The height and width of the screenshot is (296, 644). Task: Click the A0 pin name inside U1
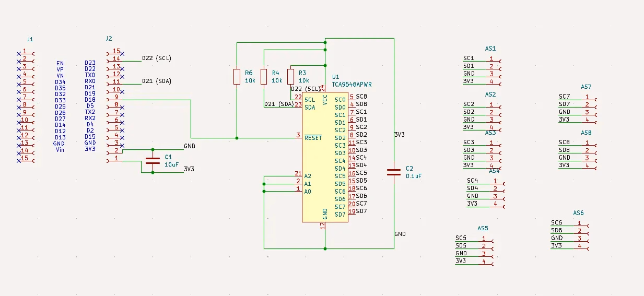[308, 192]
